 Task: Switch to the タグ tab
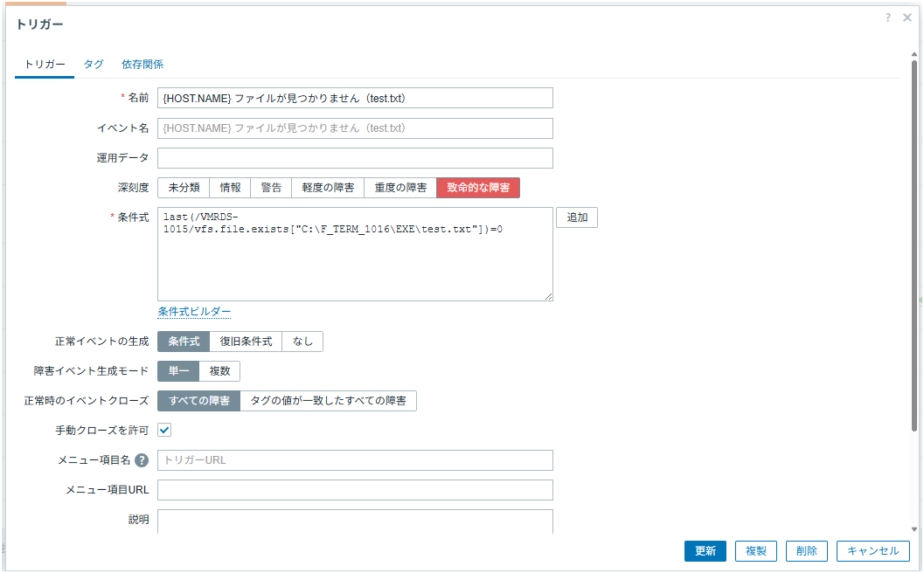click(x=94, y=65)
